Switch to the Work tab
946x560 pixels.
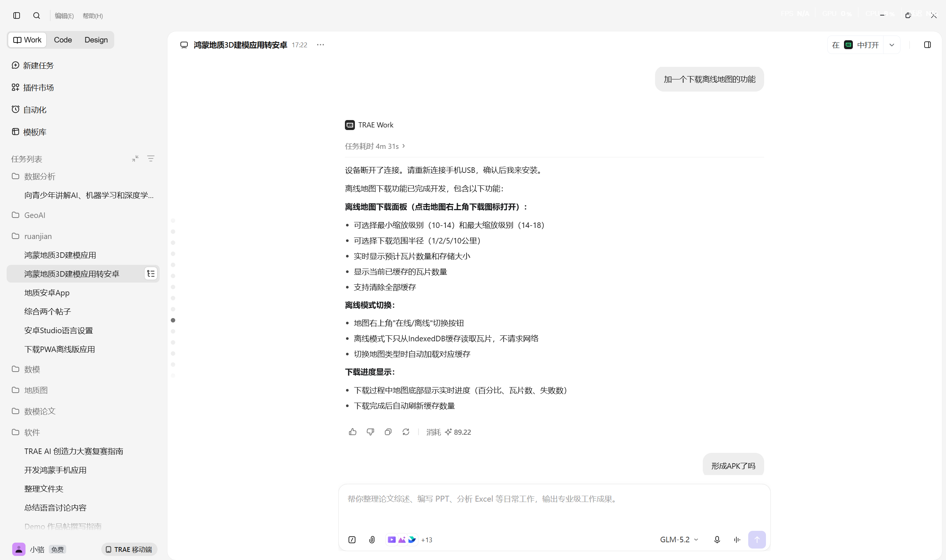pos(27,40)
